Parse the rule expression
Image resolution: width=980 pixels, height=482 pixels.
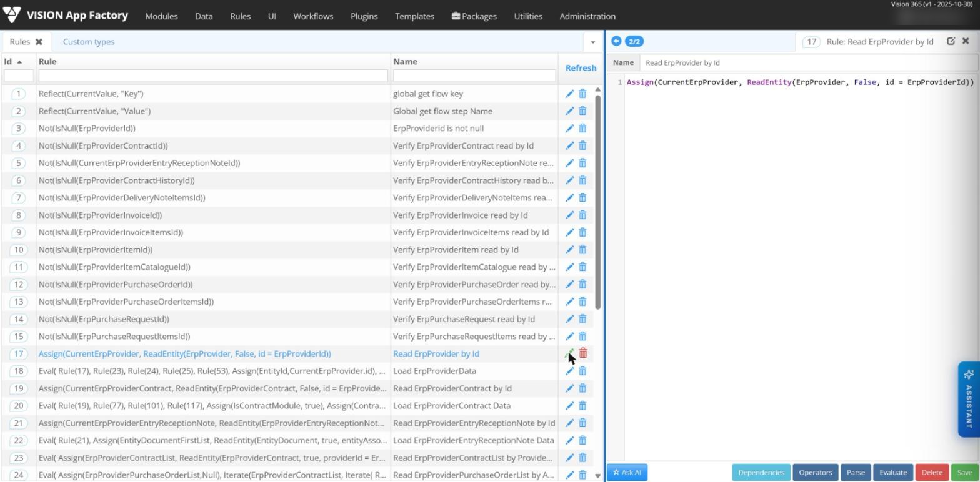856,472
